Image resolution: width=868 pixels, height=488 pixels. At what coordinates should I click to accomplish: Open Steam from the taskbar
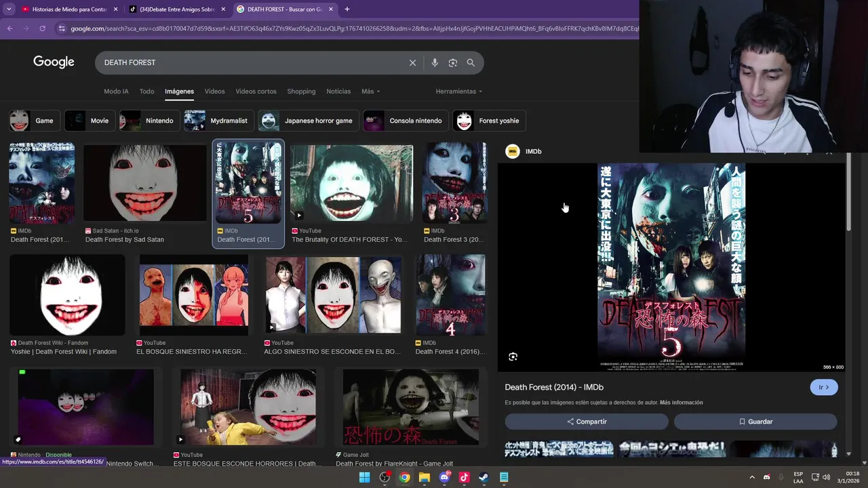coord(484,477)
